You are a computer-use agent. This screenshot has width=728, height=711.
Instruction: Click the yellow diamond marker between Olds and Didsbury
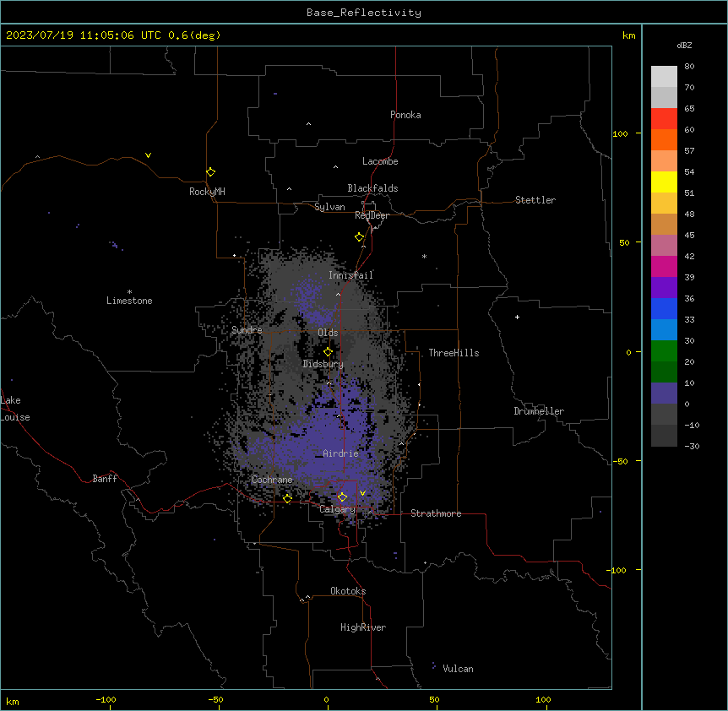tap(328, 352)
